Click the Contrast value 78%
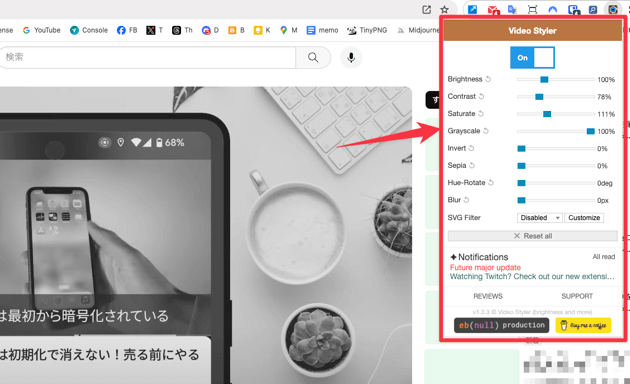The image size is (630, 384). (x=604, y=97)
